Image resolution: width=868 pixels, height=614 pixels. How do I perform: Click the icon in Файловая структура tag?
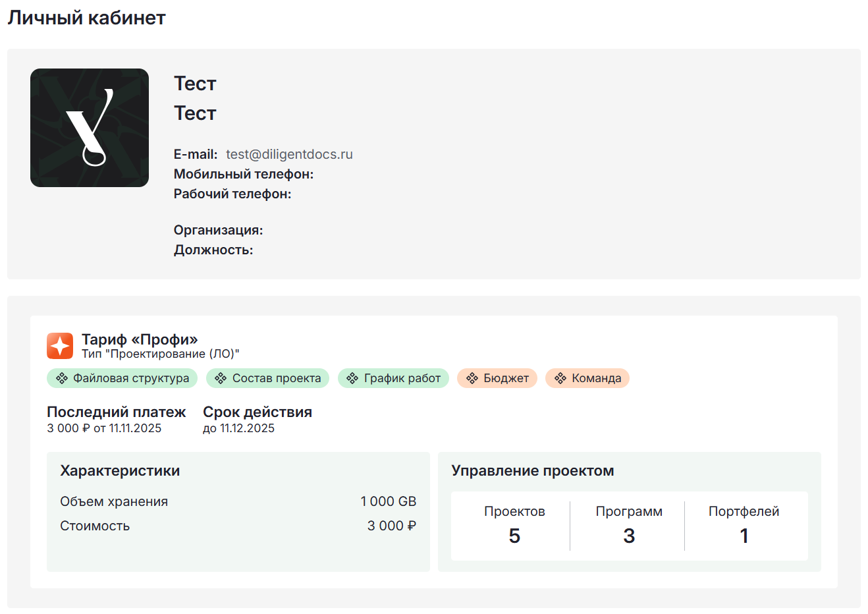(61, 378)
